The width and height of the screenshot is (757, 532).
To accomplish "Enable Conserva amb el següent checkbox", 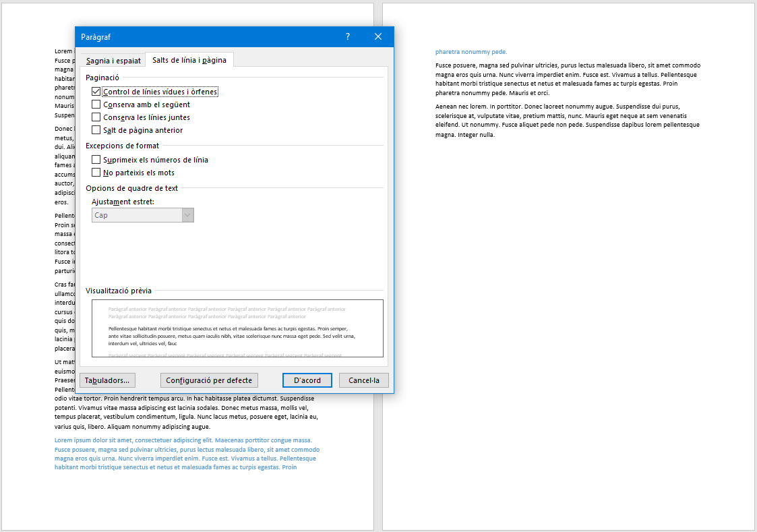I will point(96,105).
